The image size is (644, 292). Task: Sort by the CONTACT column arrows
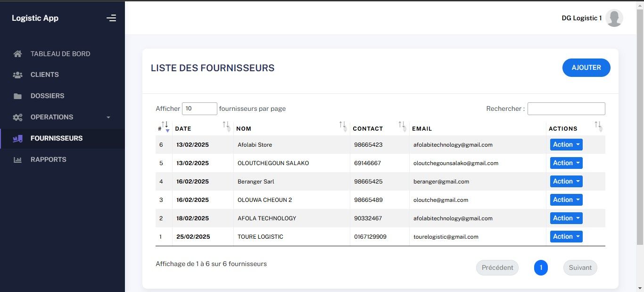(x=402, y=127)
